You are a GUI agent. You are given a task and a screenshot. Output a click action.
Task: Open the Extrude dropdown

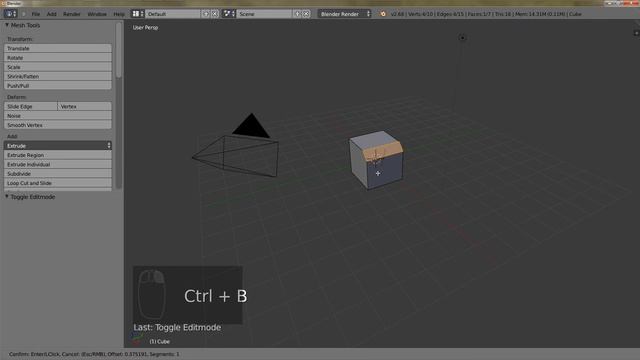click(x=58, y=146)
